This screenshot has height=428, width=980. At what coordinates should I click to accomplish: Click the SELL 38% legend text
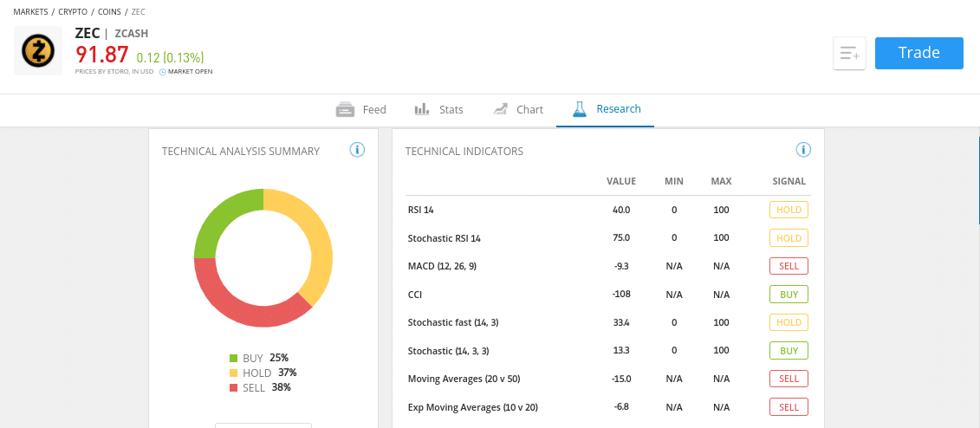(x=266, y=387)
